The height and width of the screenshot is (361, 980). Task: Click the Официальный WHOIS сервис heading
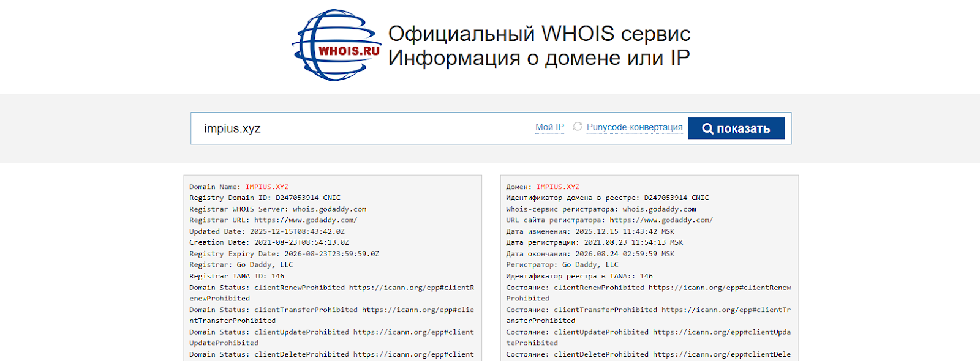(539, 34)
